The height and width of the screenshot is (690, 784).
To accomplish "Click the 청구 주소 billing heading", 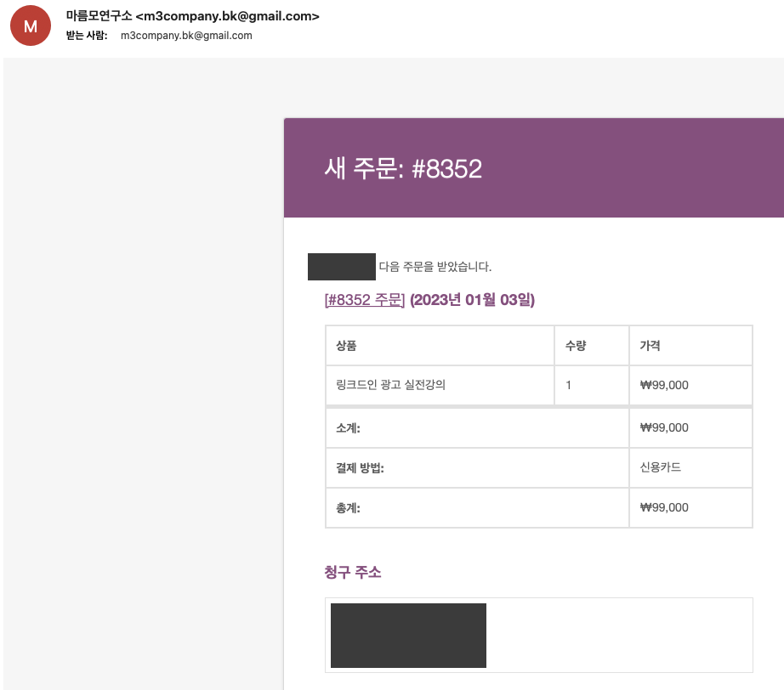I will [353, 572].
